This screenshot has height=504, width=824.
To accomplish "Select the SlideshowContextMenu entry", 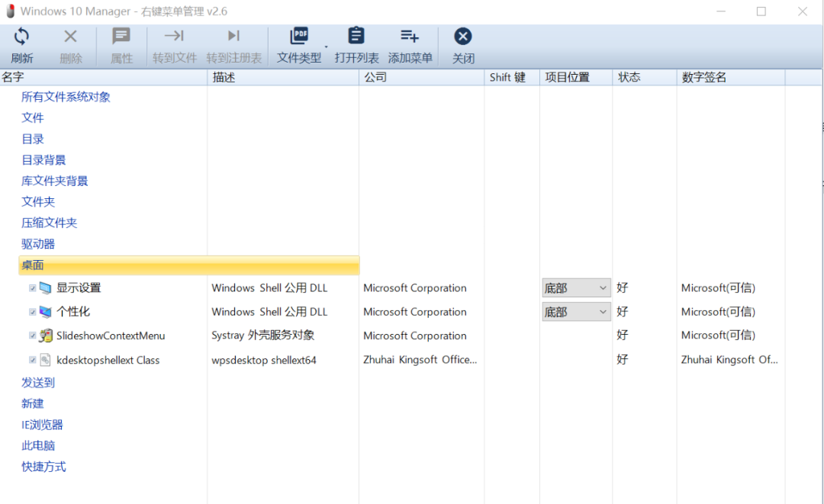I will pos(111,335).
